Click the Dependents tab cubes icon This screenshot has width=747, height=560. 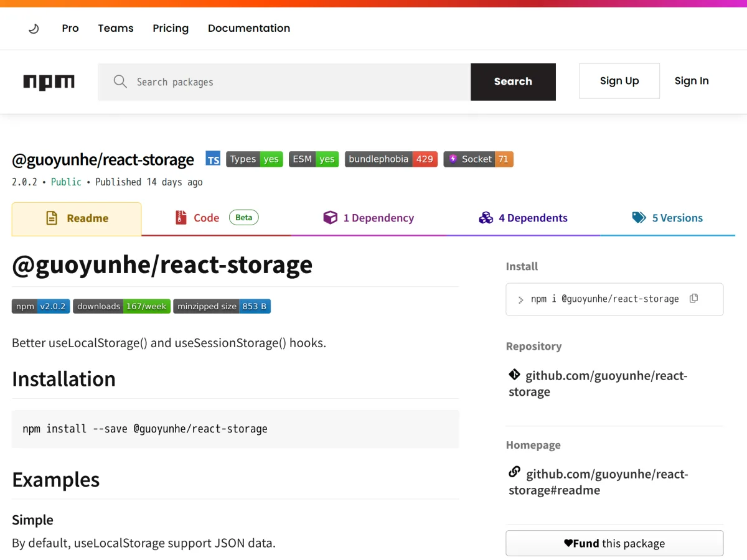tap(486, 218)
